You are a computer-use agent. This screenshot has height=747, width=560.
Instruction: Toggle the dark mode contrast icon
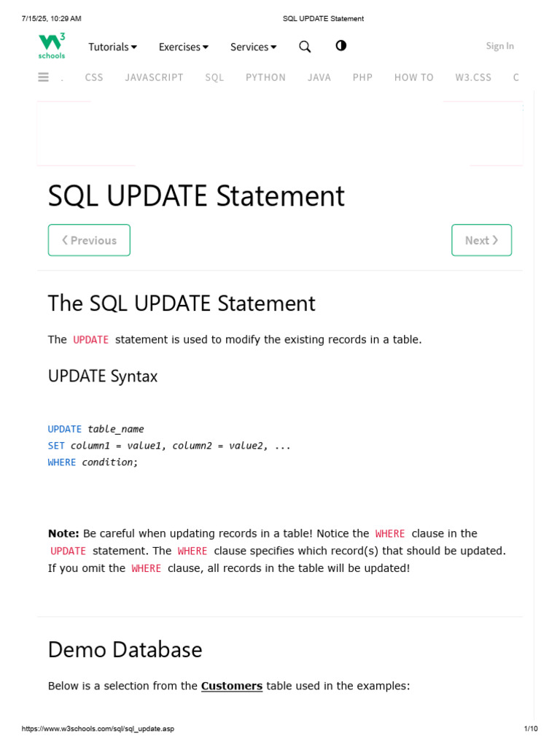[341, 46]
